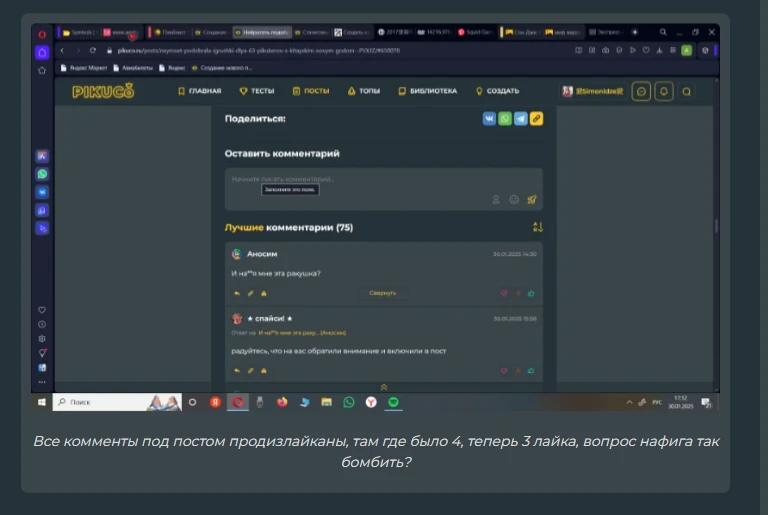The height and width of the screenshot is (515, 768).
Task: Switch to the Экспресс browser tab
Action: 605,32
